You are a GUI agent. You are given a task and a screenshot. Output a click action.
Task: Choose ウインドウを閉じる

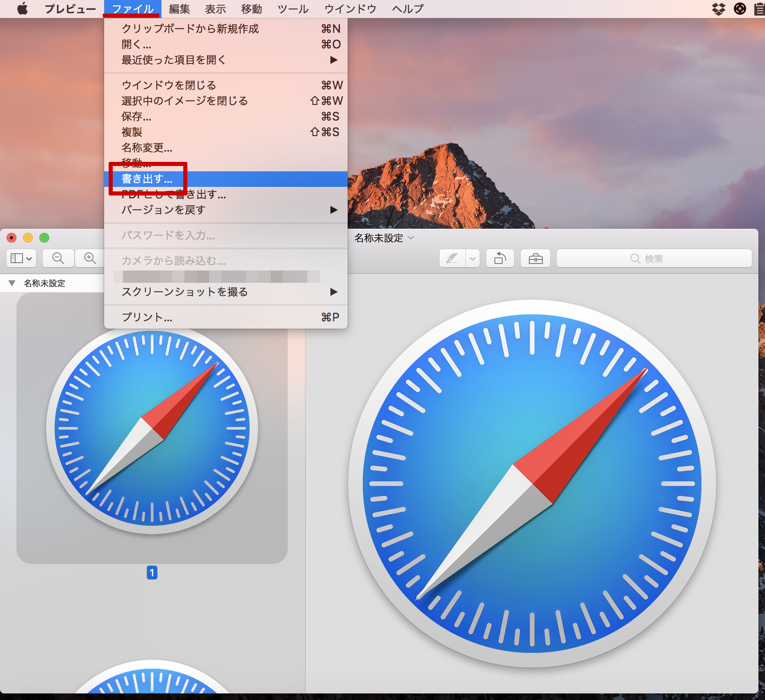[226, 85]
